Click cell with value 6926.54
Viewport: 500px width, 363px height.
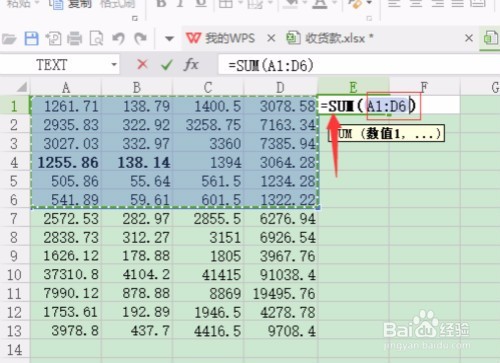pyautogui.click(x=281, y=237)
